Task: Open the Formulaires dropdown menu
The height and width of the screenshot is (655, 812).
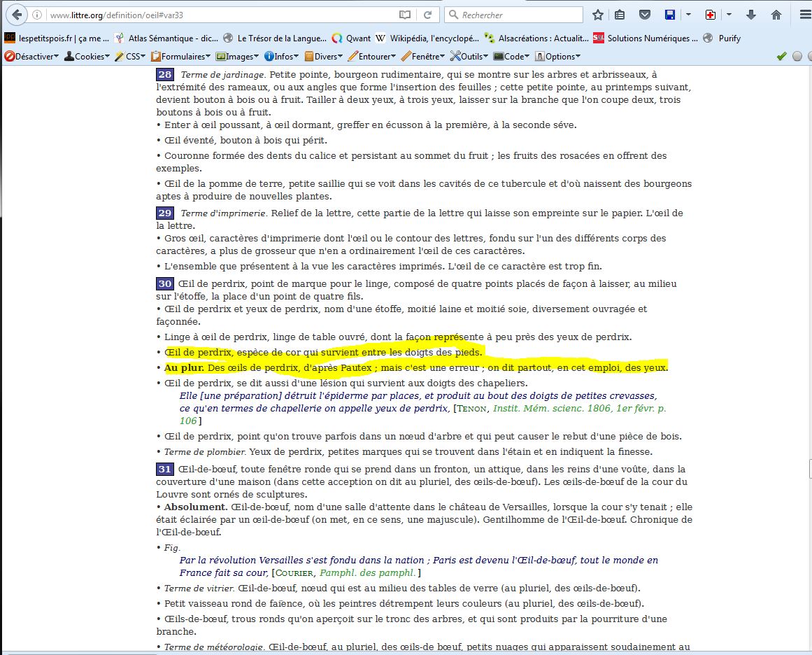Action: click(x=181, y=56)
